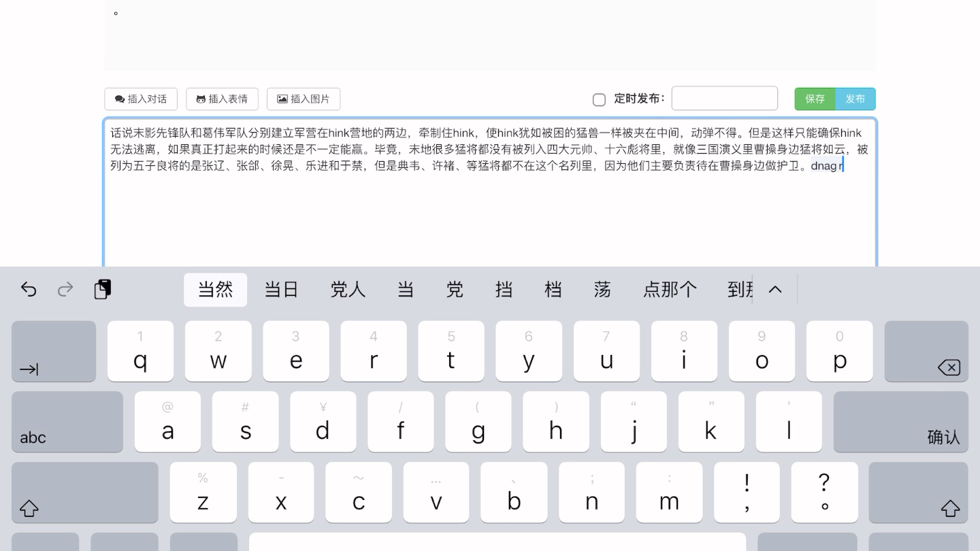Viewport: 980px width, 551px height.
Task: Tap the c key
Action: (359, 492)
